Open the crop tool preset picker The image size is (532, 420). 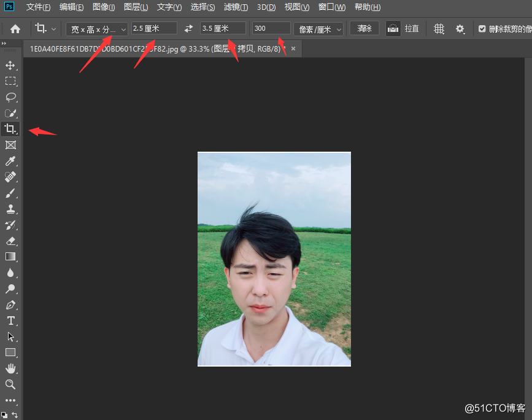point(45,29)
